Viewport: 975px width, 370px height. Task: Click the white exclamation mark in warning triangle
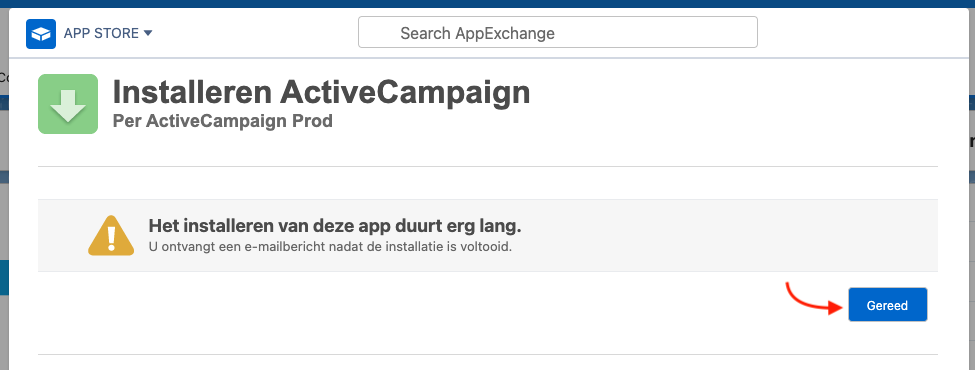(x=111, y=238)
